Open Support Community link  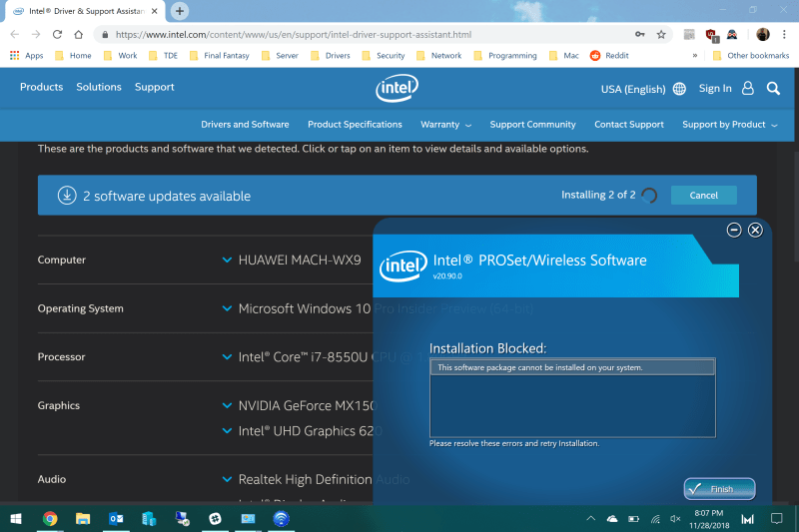point(532,124)
